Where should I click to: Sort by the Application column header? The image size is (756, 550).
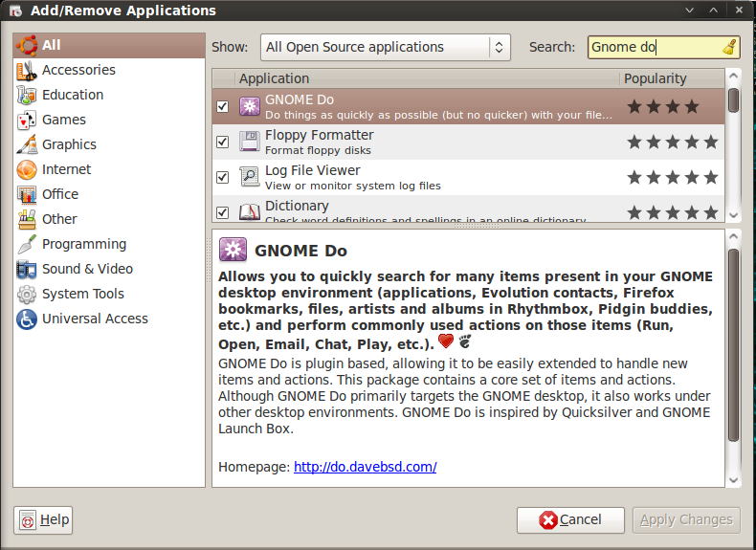click(427, 78)
